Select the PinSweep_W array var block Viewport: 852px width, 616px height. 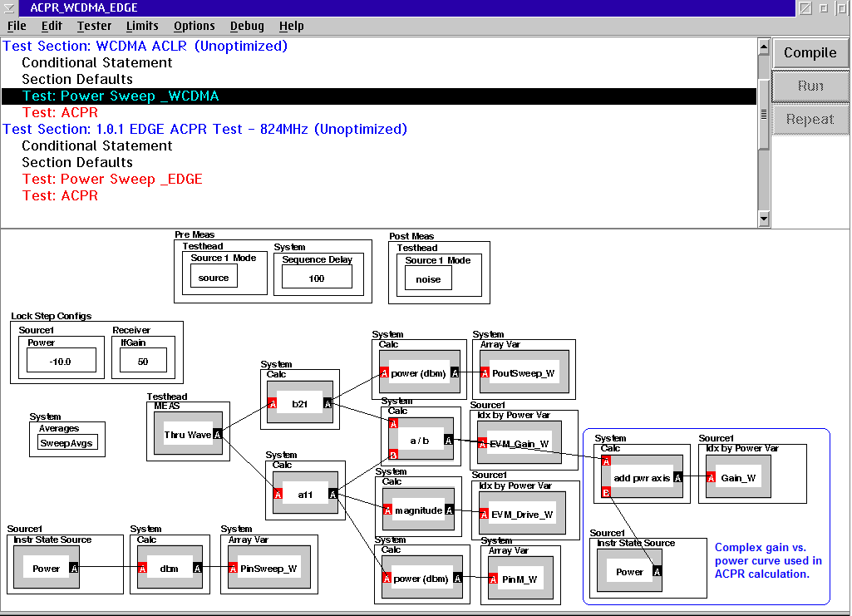pyautogui.click(x=269, y=568)
